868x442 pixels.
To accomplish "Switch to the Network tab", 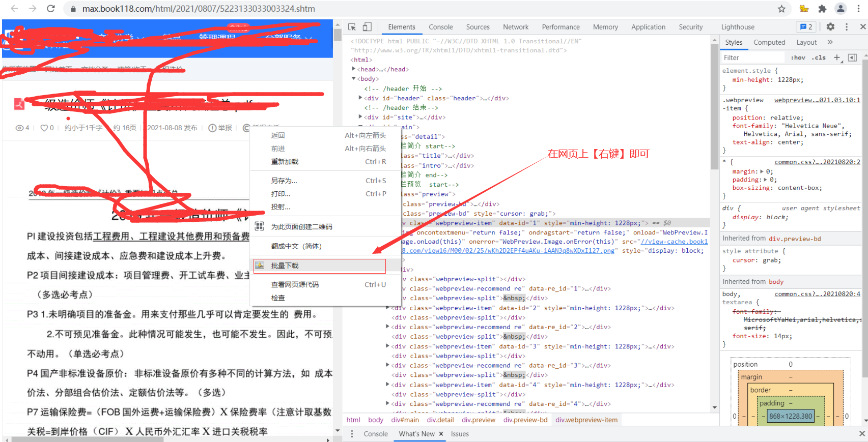I will [516, 27].
